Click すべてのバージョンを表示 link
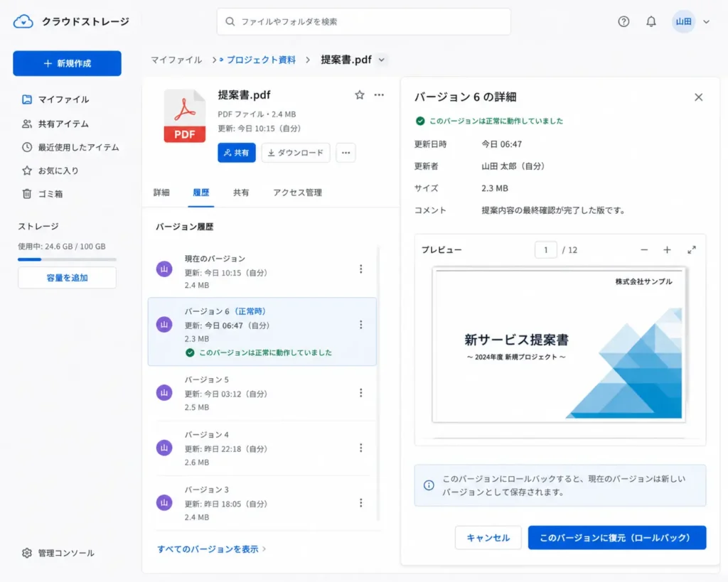This screenshot has height=582, width=728. point(211,549)
